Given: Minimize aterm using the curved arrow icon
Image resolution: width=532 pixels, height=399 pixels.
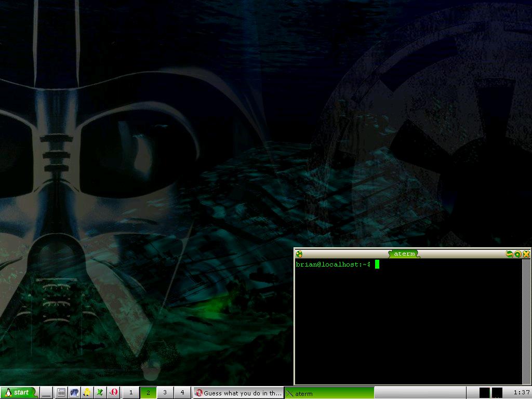Looking at the screenshot, I should [x=509, y=254].
